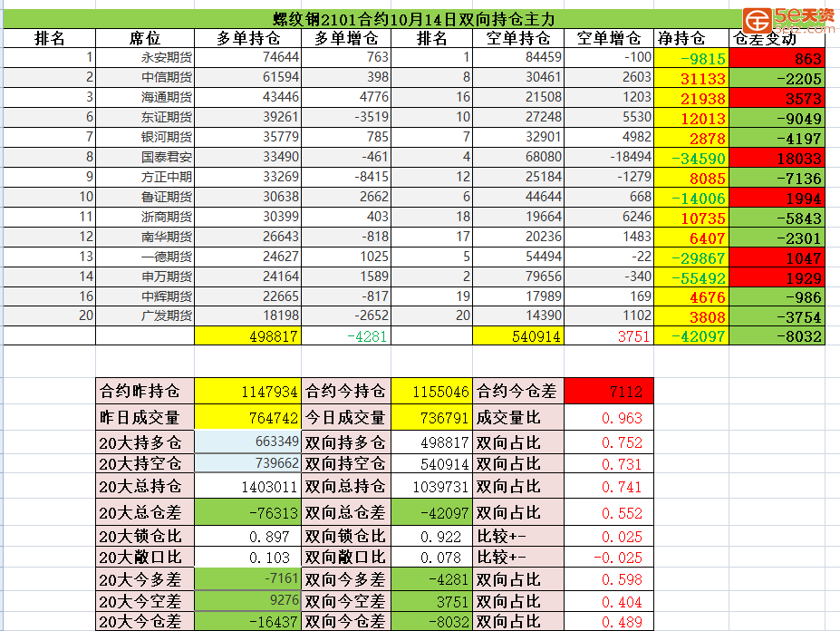Select net position cell -34590

click(x=691, y=157)
